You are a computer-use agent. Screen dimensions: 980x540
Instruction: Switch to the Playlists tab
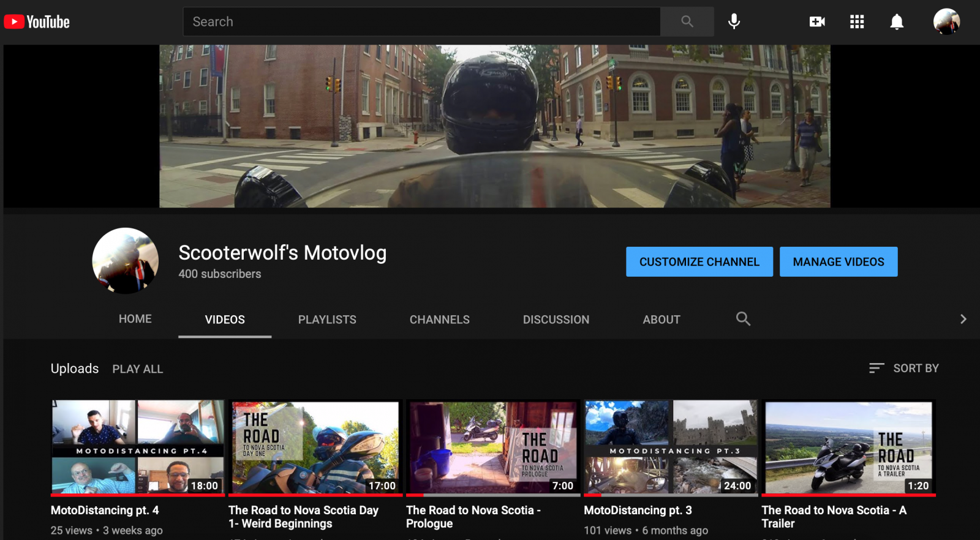click(327, 320)
